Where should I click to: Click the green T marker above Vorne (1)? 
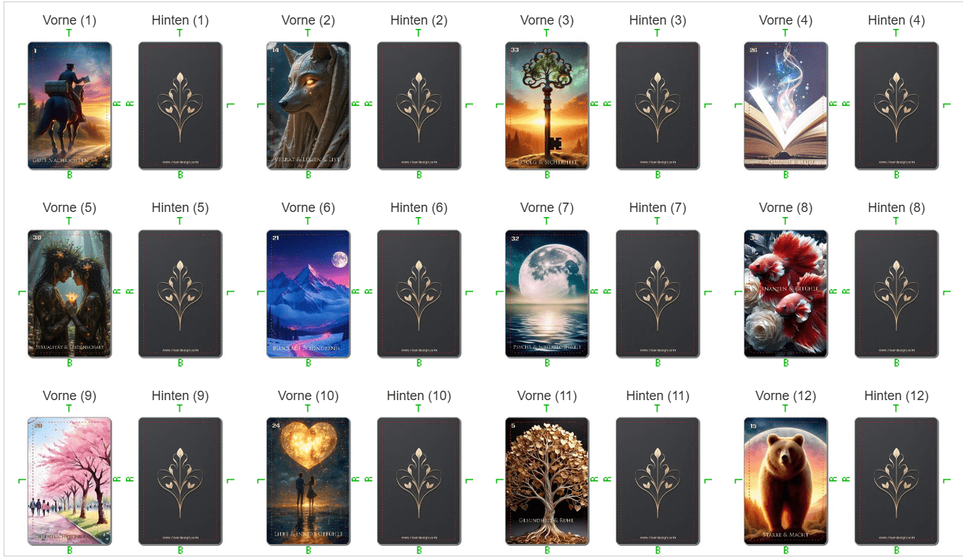(69, 33)
